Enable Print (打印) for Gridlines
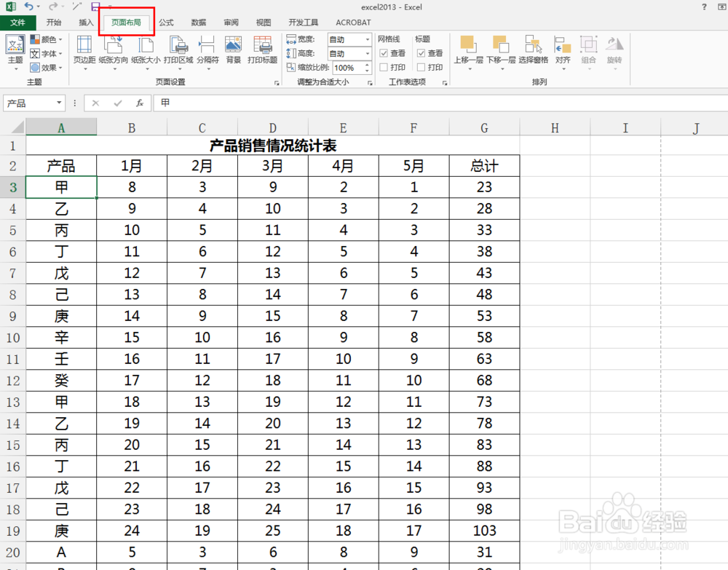Viewport: 728px width, 570px height. pos(384,67)
